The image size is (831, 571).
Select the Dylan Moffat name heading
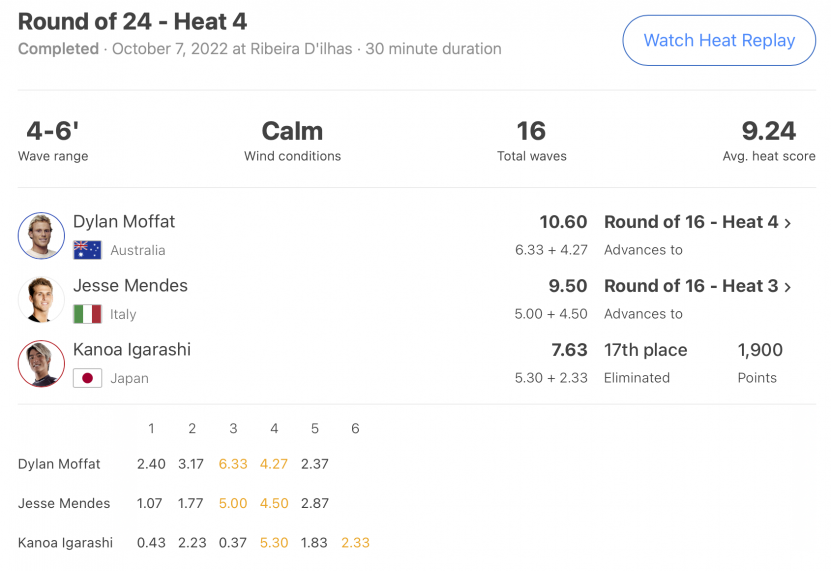tap(124, 222)
